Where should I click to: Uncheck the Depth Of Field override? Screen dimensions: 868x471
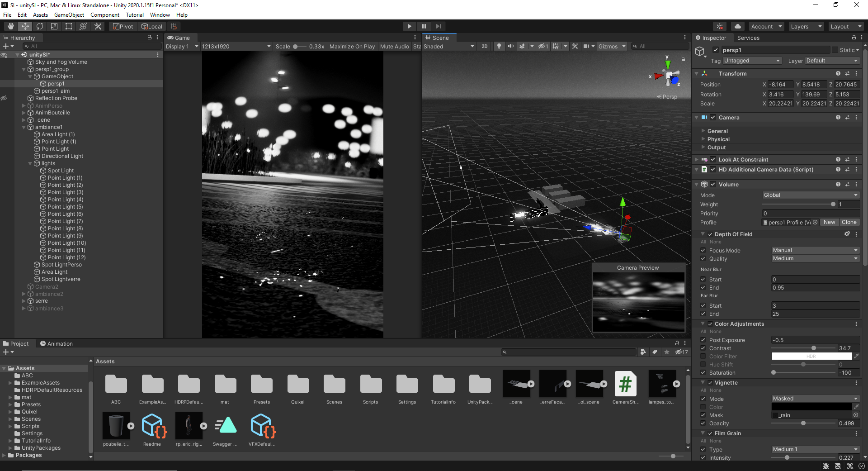pyautogui.click(x=710, y=234)
